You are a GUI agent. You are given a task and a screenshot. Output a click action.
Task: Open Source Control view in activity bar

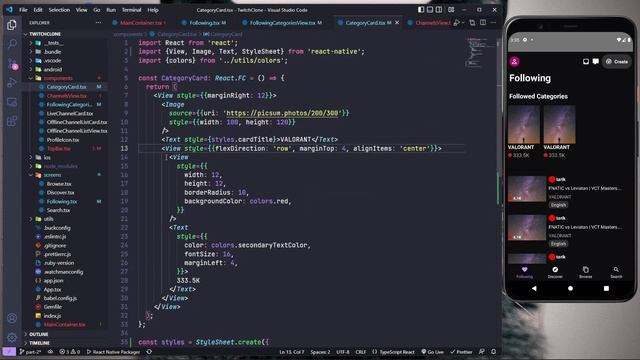coord(12,63)
